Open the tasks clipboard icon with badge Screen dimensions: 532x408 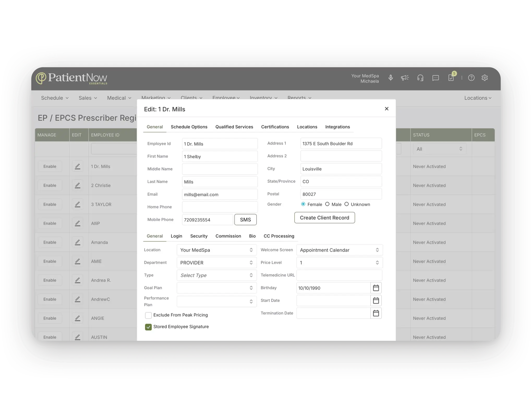pos(452,77)
